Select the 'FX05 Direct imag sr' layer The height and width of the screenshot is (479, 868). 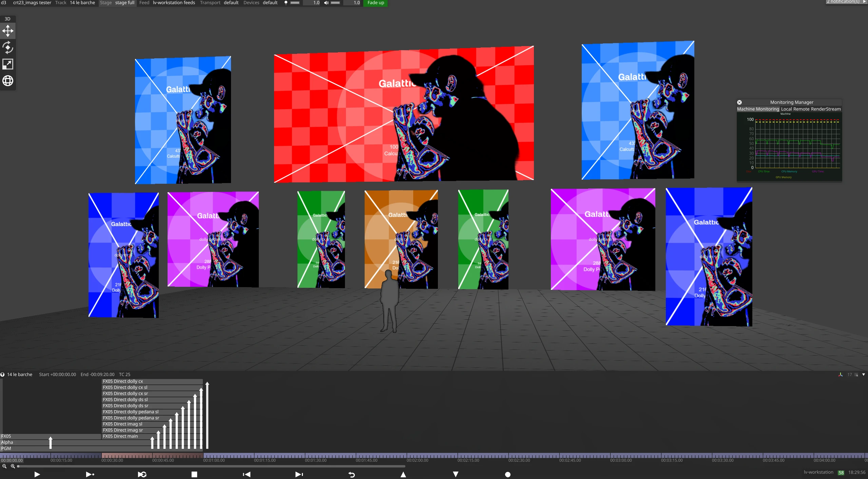[152, 431]
